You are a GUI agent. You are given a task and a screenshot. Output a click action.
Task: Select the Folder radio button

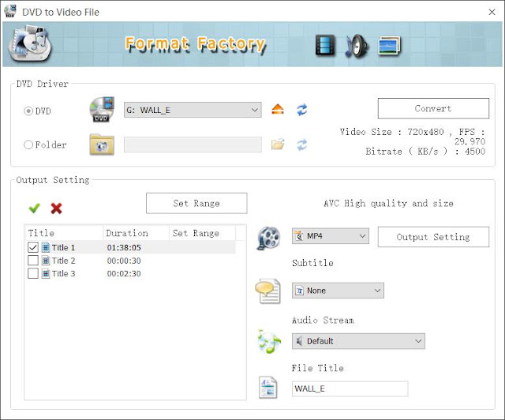28,144
